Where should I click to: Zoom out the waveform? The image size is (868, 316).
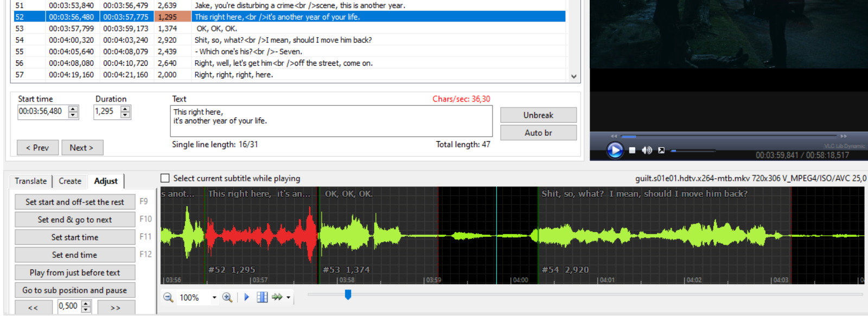[x=168, y=298]
